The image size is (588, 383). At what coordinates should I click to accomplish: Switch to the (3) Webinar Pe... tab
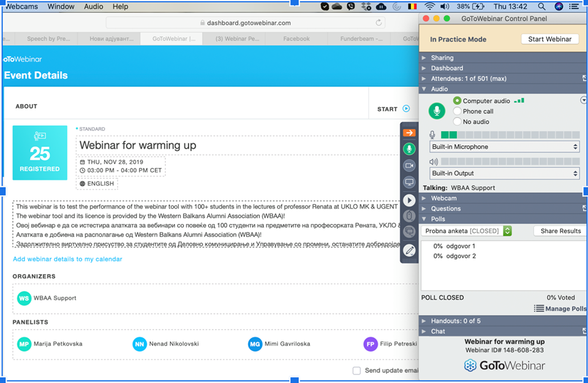[x=234, y=39]
